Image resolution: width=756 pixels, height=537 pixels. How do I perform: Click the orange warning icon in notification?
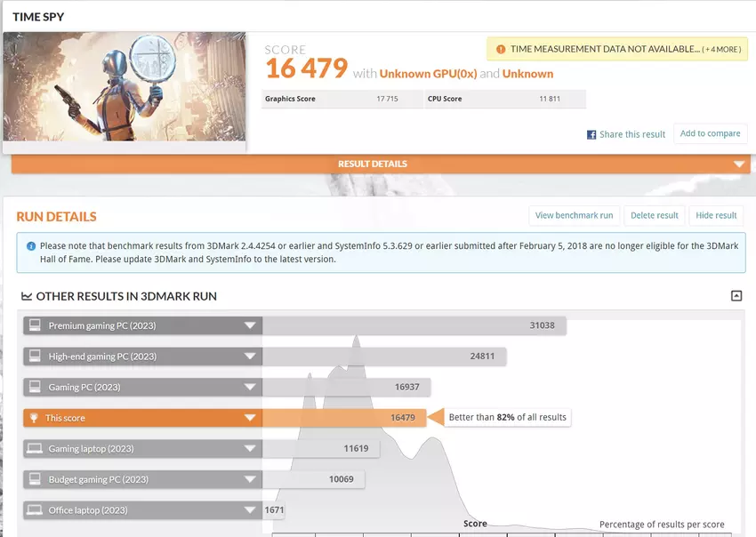[x=501, y=50]
